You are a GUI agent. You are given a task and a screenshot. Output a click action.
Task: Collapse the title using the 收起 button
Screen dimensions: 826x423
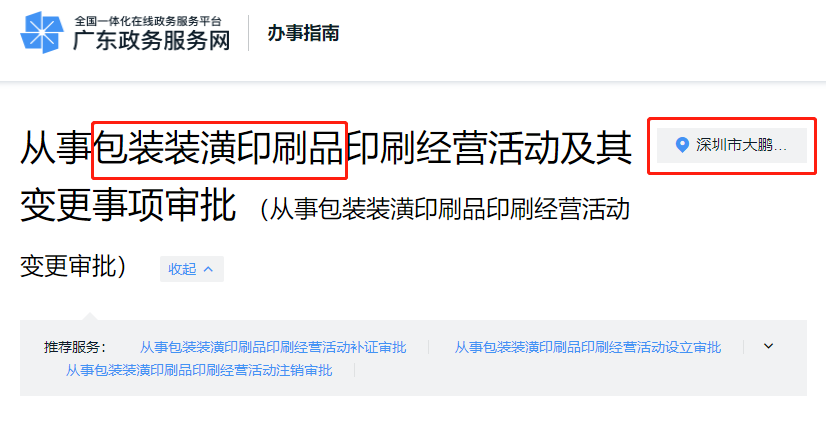tap(192, 269)
